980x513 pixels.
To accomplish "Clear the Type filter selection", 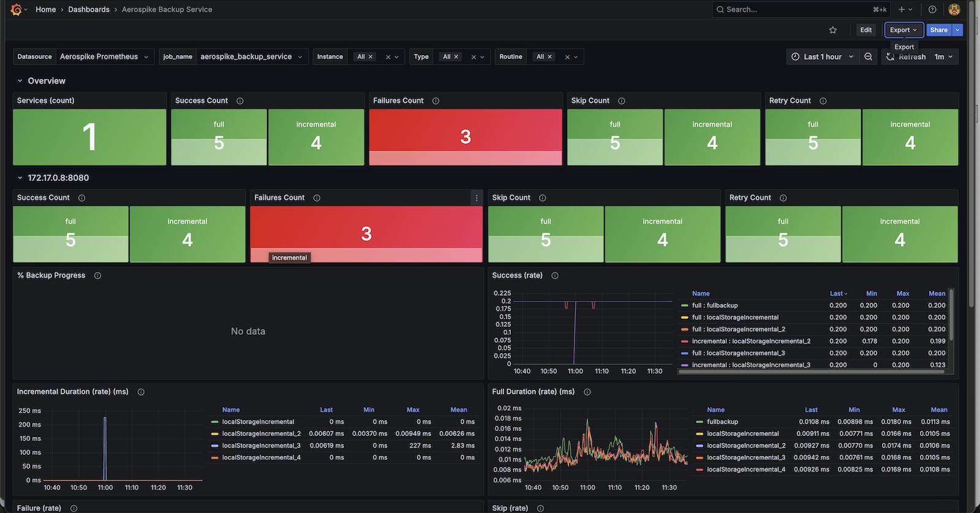I will pyautogui.click(x=473, y=57).
